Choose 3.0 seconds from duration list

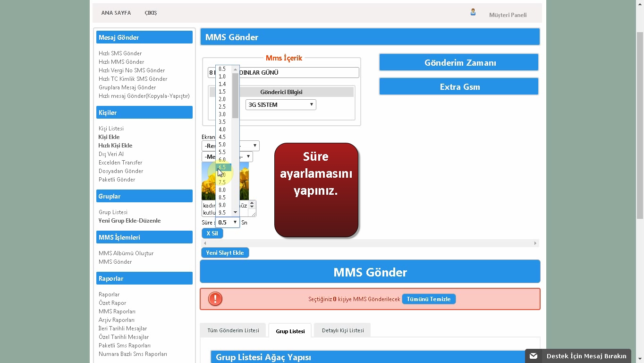coord(222,114)
